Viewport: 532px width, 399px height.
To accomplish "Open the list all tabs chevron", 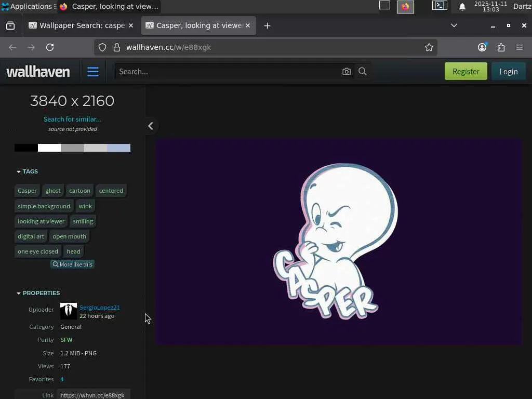I will pyautogui.click(x=454, y=26).
